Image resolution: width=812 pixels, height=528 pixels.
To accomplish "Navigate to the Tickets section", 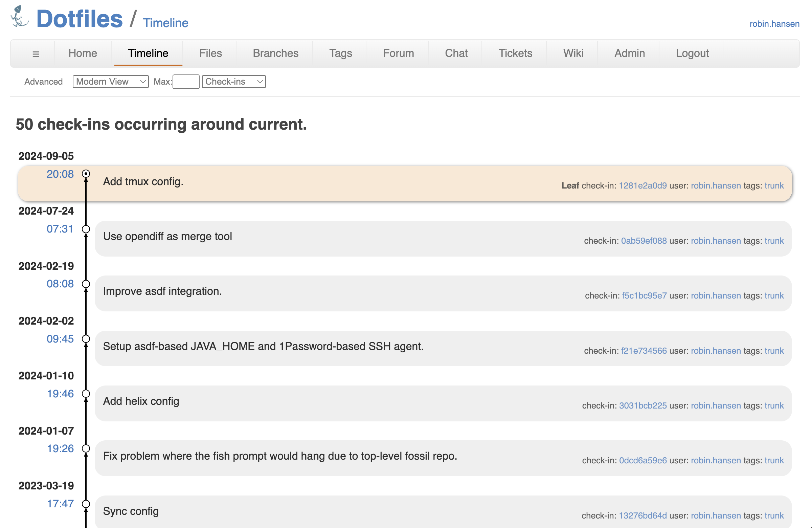I will [x=515, y=53].
